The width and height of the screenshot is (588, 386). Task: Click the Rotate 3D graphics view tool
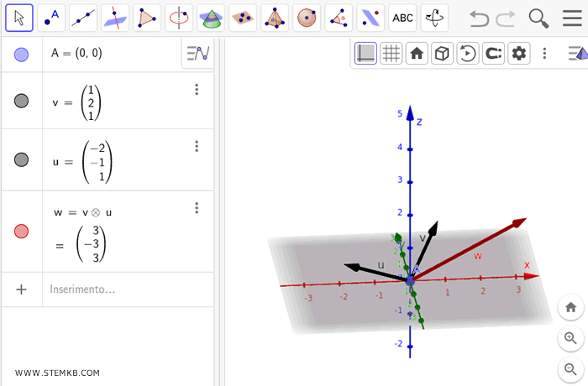(434, 17)
